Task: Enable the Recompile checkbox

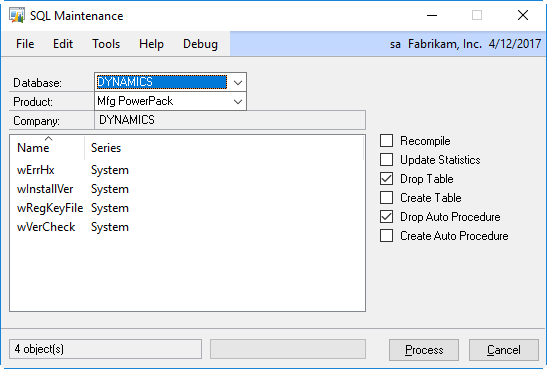Action: tap(386, 141)
